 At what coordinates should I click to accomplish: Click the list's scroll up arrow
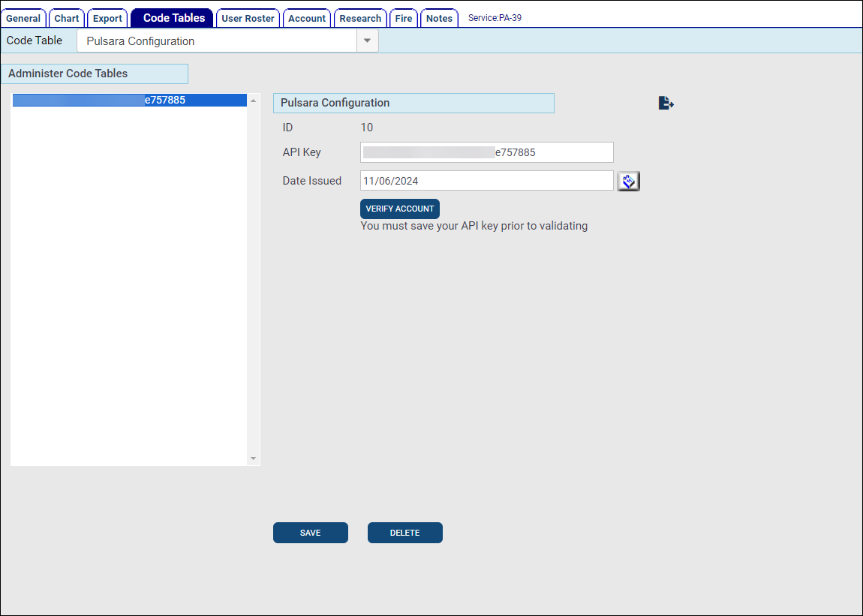(253, 101)
